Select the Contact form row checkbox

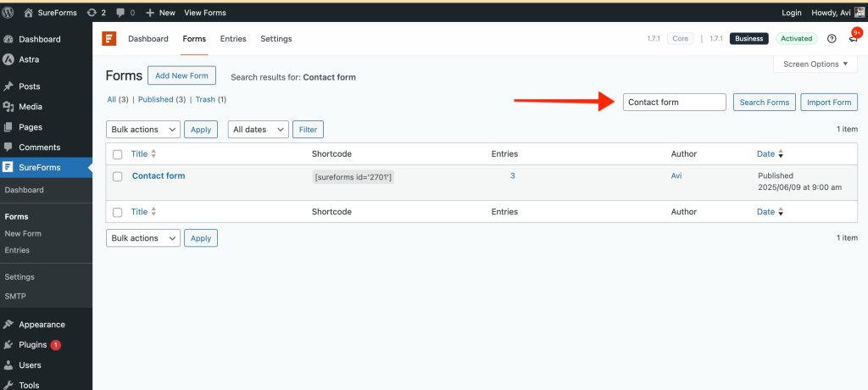coord(118,176)
